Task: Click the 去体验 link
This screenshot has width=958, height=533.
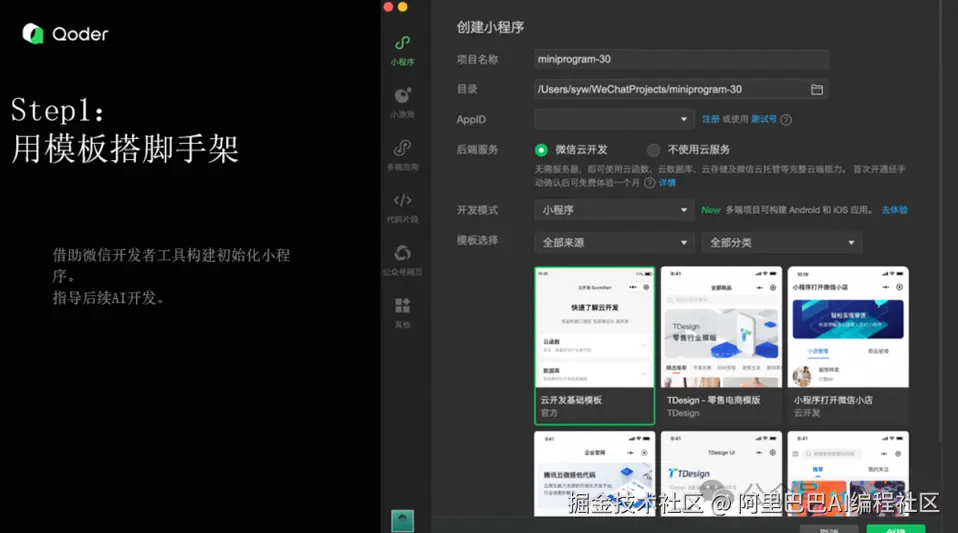Action: [894, 210]
